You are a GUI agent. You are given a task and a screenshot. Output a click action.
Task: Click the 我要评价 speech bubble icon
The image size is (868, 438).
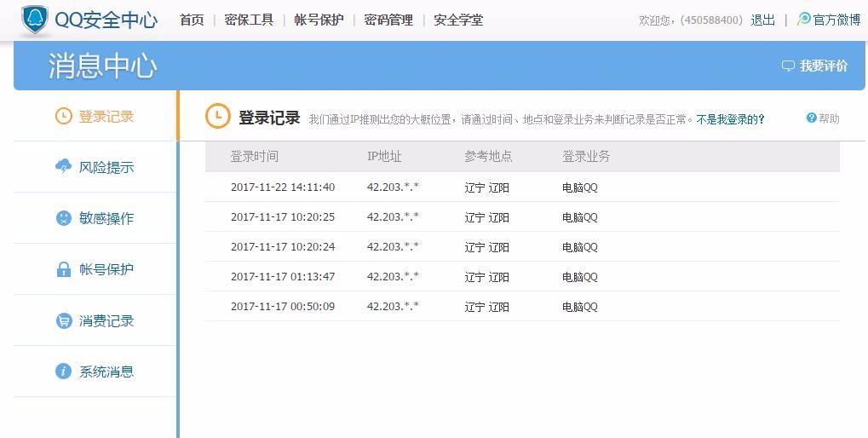pyautogui.click(x=788, y=66)
